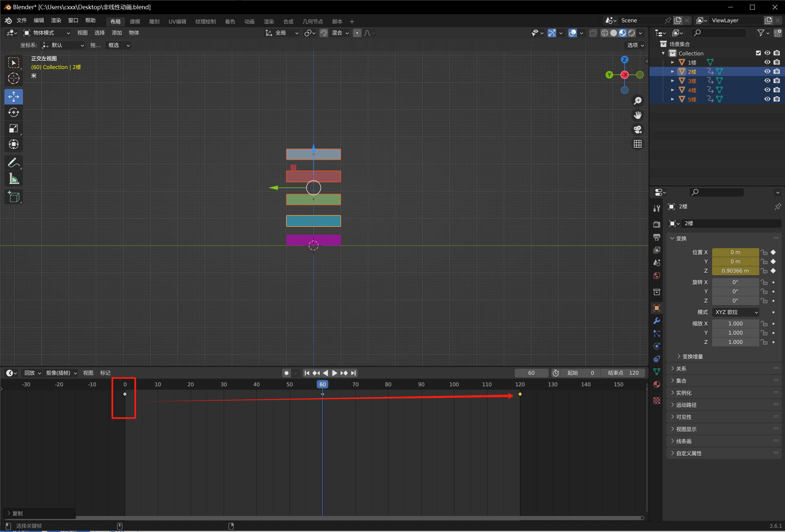Select the Scale tool

pos(13,129)
